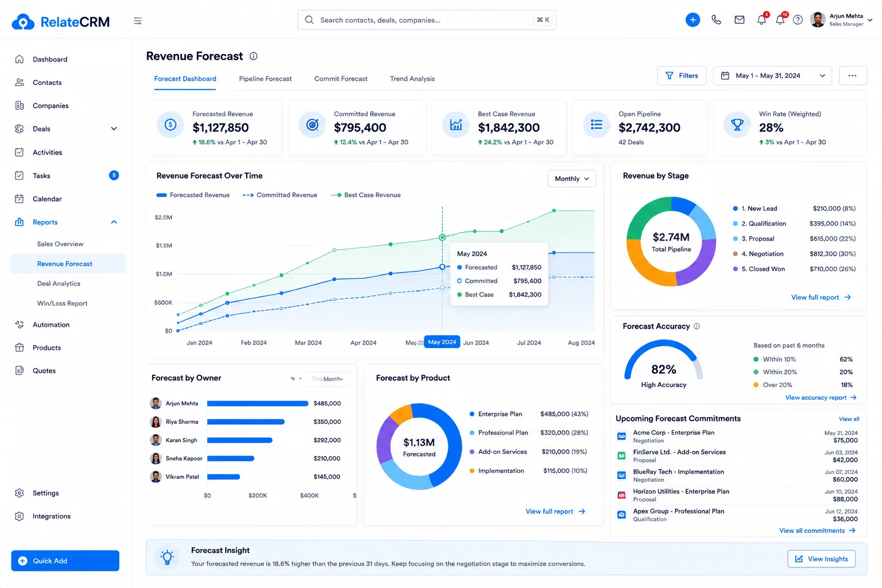Open the first notification bell with badge 6
This screenshot has height=588, width=882.
pos(761,20)
